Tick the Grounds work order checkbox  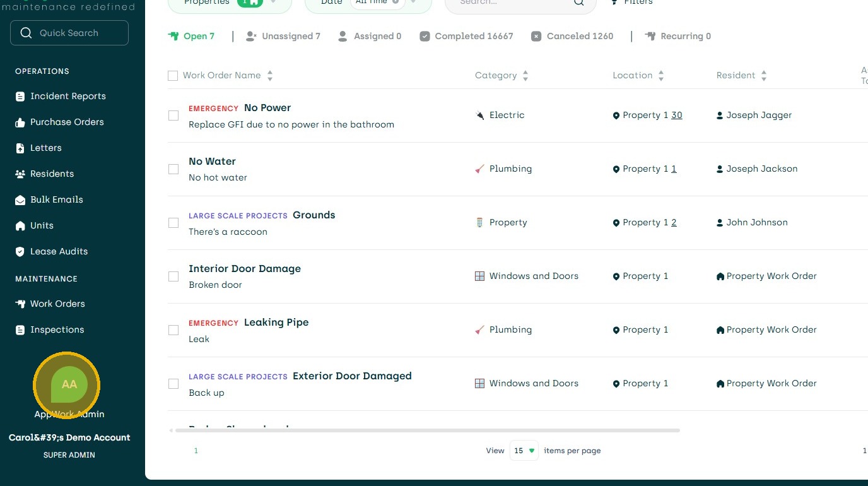(x=173, y=223)
